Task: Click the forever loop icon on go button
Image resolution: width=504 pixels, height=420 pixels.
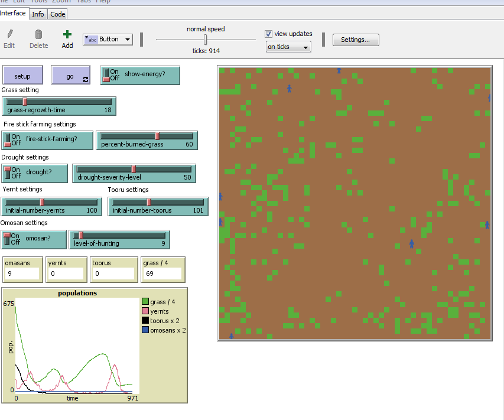Action: point(86,79)
